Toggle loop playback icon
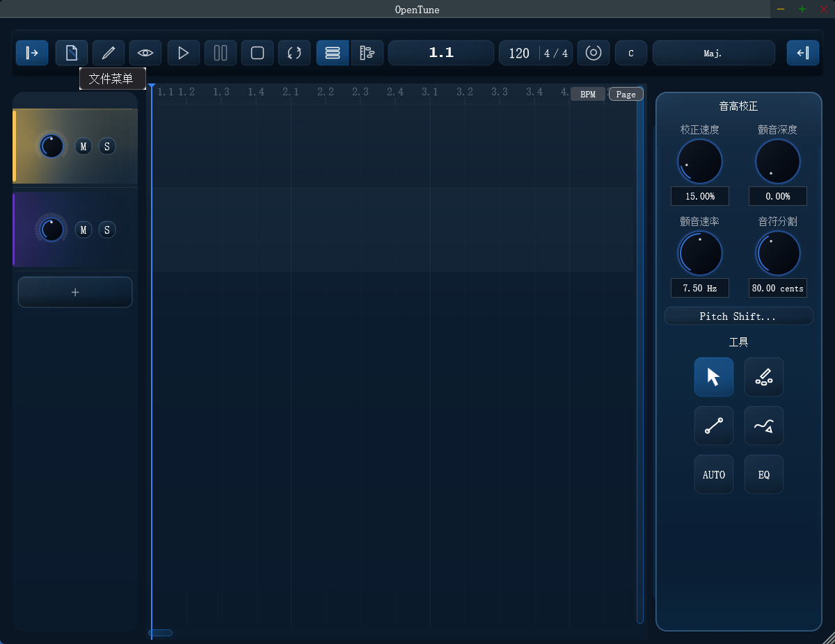 (294, 53)
